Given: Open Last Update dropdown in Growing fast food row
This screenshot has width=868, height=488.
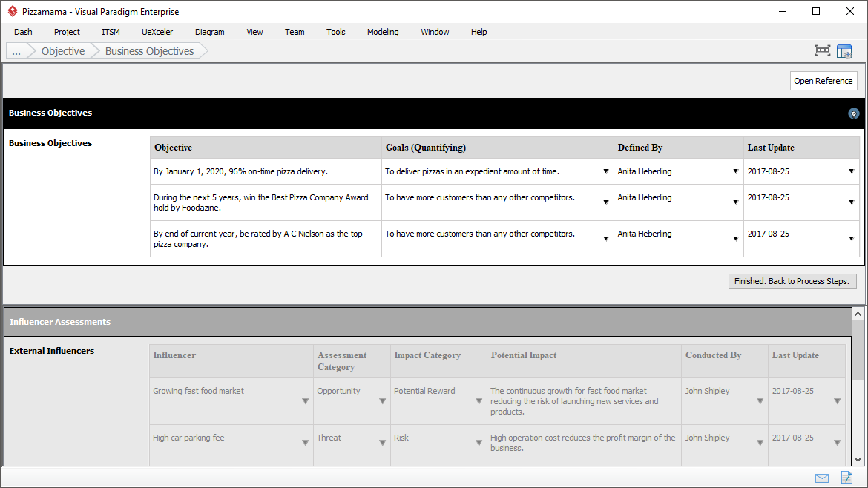Looking at the screenshot, I should click(837, 401).
